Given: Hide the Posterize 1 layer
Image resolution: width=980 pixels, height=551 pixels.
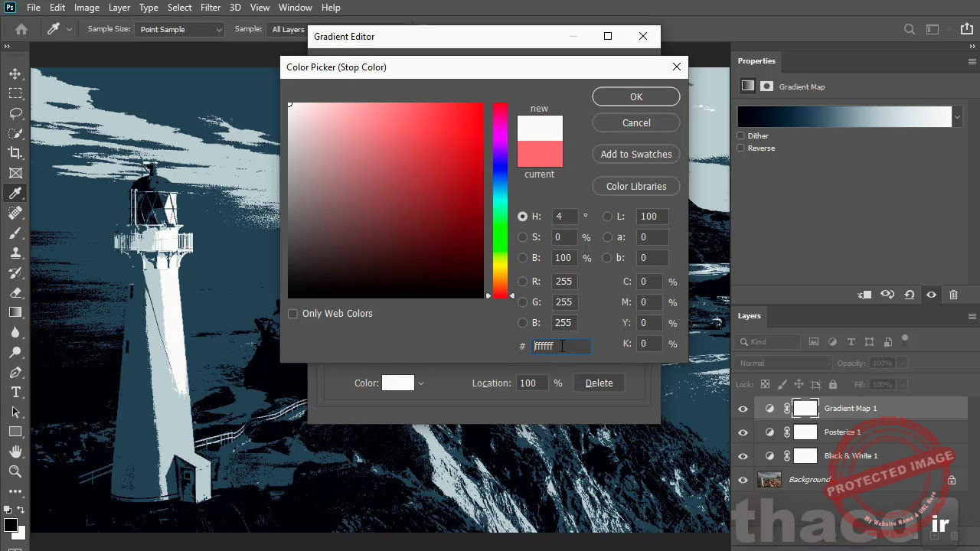Looking at the screenshot, I should [x=742, y=432].
